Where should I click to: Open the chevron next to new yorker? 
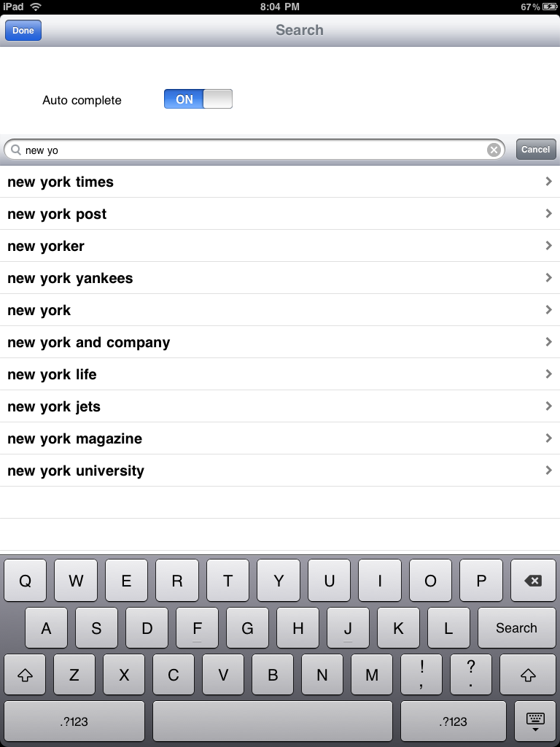[x=549, y=245]
